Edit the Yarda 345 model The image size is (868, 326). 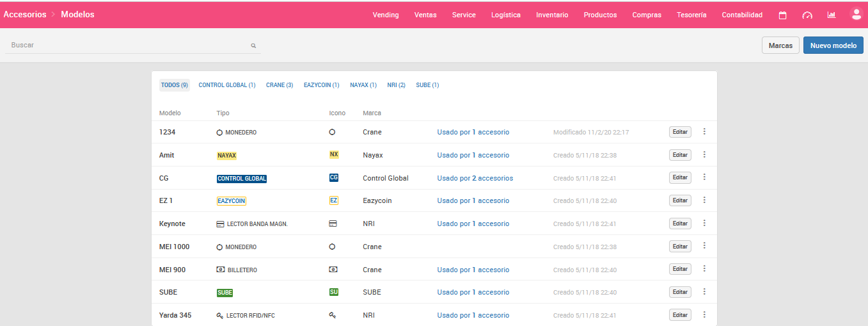pyautogui.click(x=680, y=315)
